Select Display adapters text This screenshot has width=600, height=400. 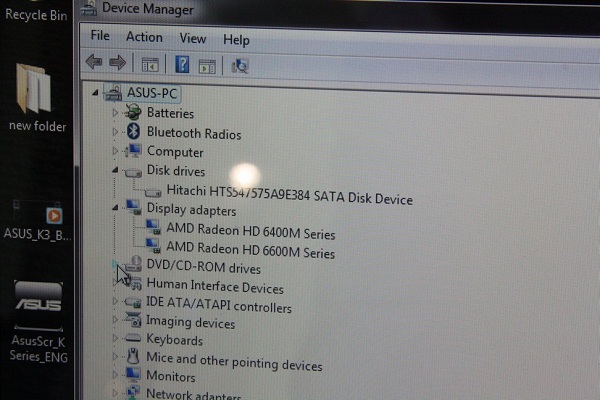pyautogui.click(x=191, y=210)
